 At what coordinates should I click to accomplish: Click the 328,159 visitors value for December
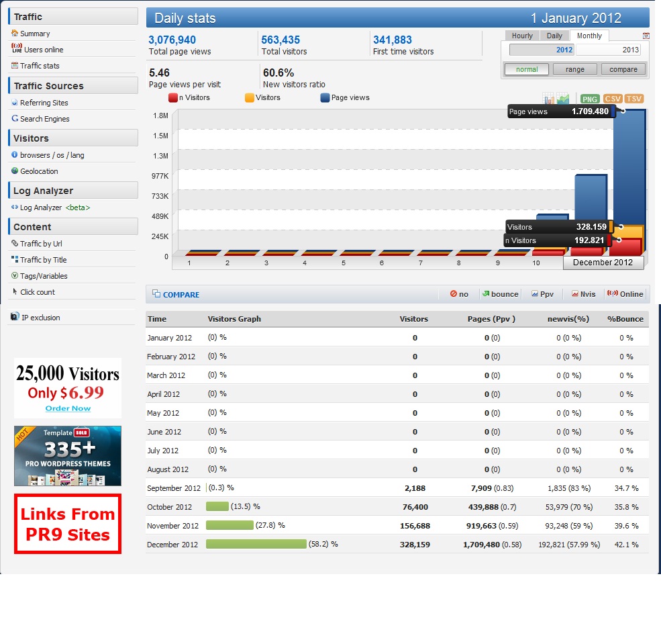pyautogui.click(x=415, y=545)
